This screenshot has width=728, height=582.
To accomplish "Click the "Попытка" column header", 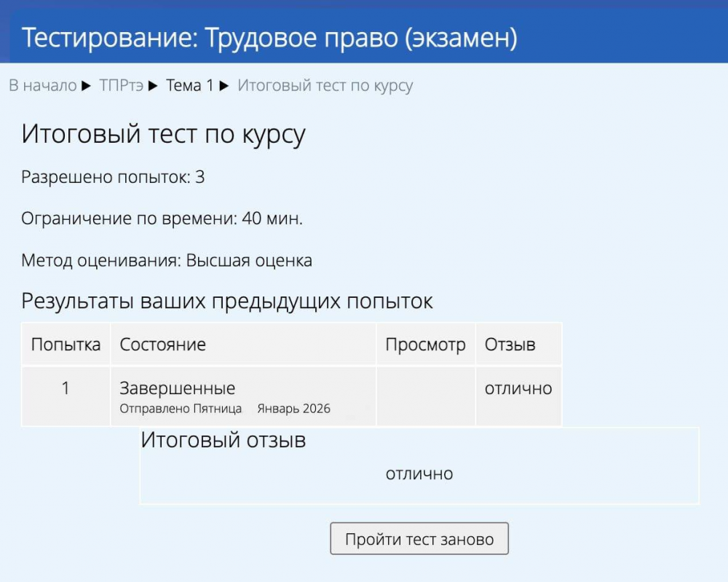I will pos(66,345).
